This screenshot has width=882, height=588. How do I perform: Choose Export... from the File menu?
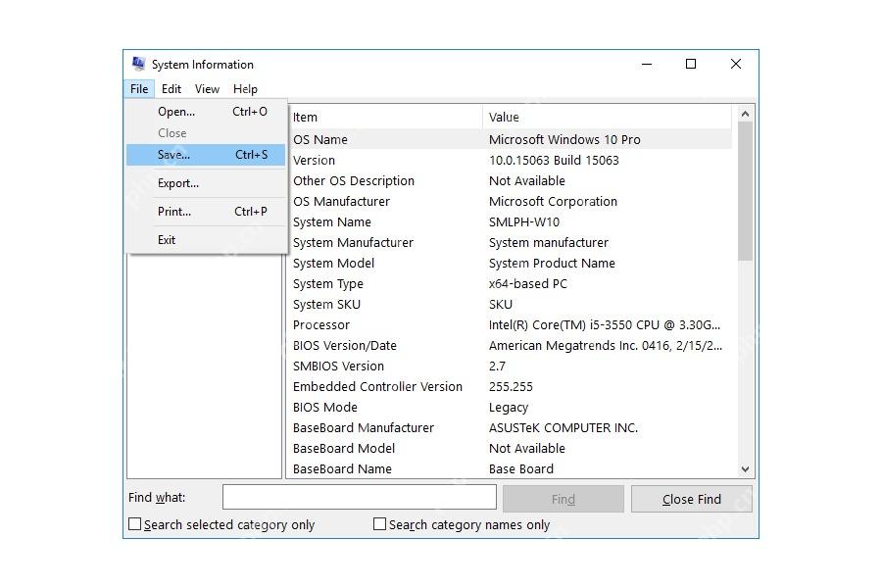[x=206, y=183]
